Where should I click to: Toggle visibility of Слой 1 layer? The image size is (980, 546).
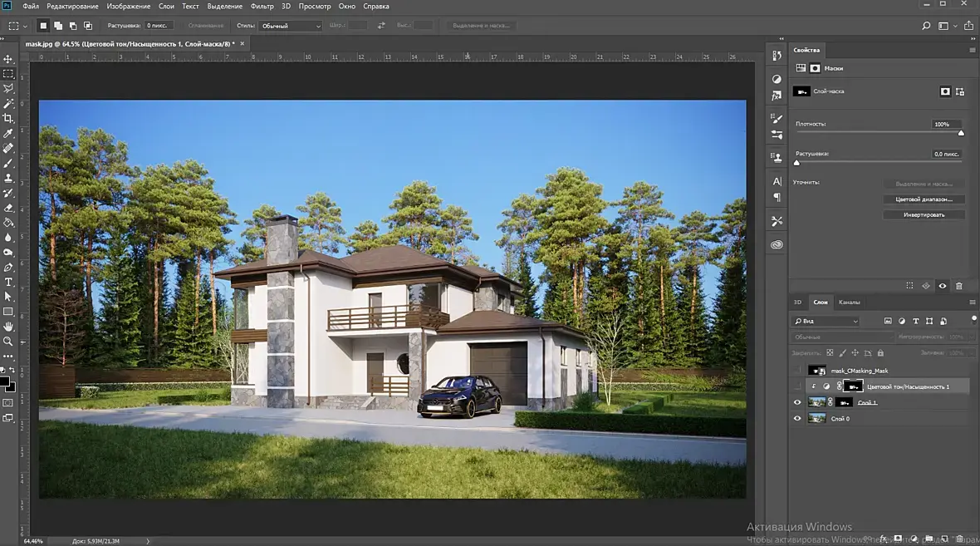point(797,403)
